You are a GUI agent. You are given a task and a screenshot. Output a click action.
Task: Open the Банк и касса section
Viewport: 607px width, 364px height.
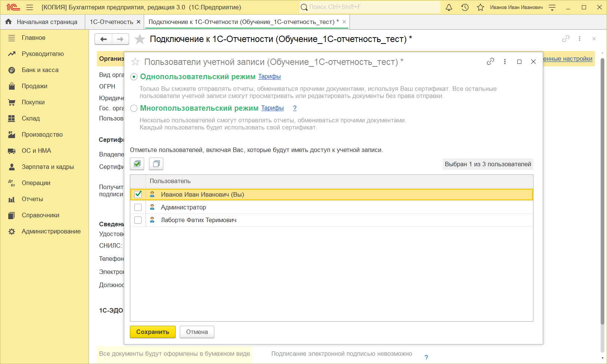click(40, 70)
